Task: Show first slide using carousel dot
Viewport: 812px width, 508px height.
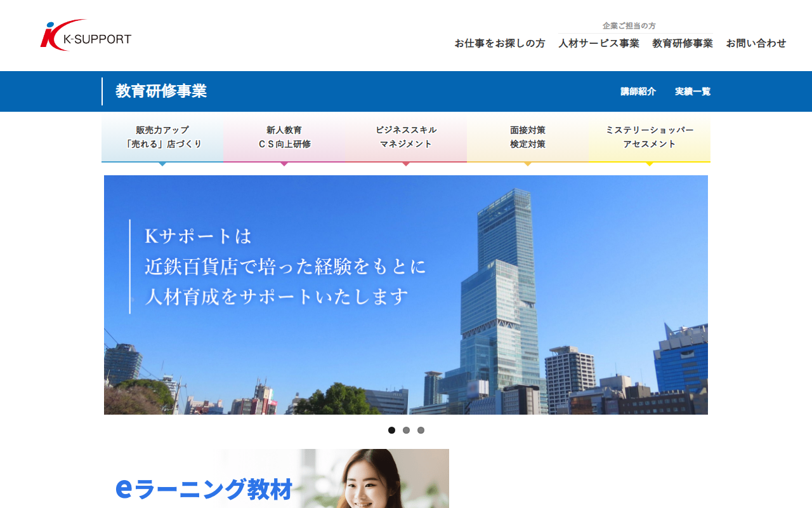Action: (x=391, y=430)
